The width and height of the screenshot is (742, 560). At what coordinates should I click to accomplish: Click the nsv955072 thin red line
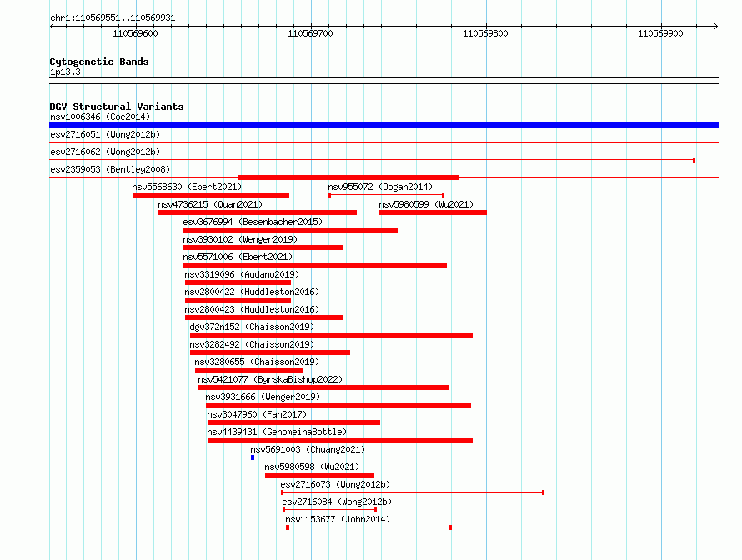(x=387, y=195)
